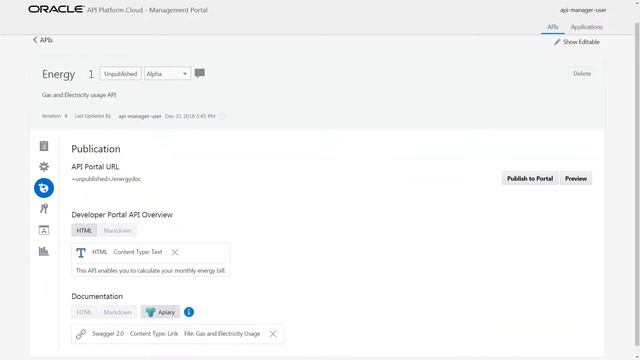
Task: Select the Apiary documentation tab
Action: [160, 312]
